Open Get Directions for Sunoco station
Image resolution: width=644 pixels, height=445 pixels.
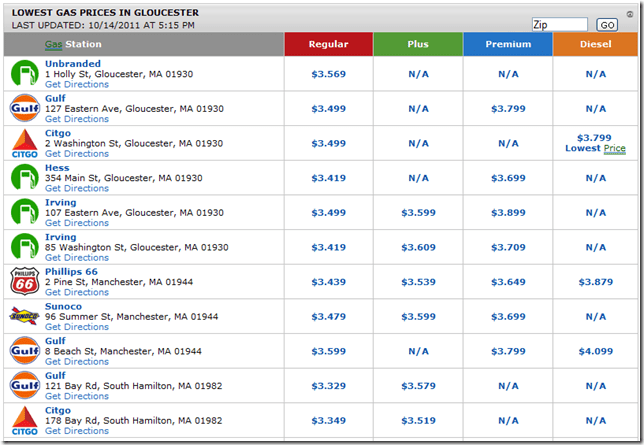click(77, 327)
